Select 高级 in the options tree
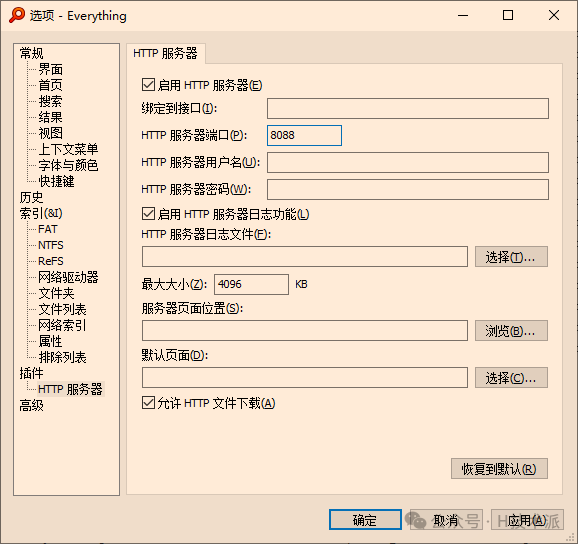The width and height of the screenshot is (578, 544). 31,405
